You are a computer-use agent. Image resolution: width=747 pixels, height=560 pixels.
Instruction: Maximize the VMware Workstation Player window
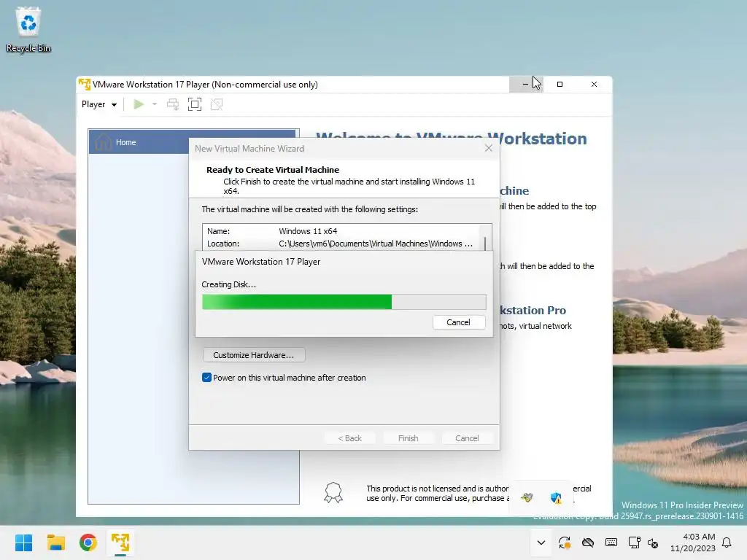coord(560,85)
